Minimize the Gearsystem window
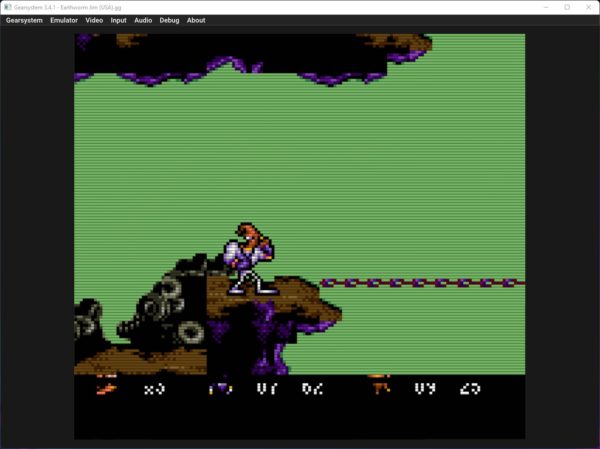 click(546, 7)
